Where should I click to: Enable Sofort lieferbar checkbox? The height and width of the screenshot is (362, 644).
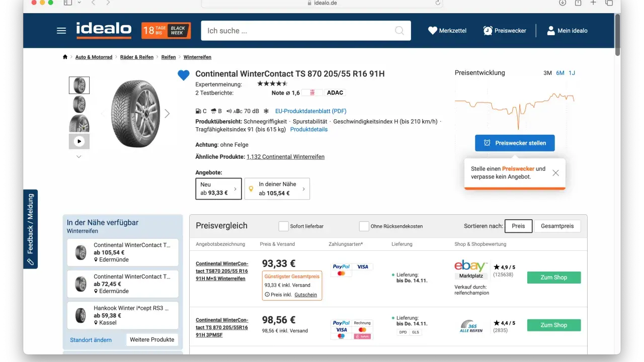point(284,226)
